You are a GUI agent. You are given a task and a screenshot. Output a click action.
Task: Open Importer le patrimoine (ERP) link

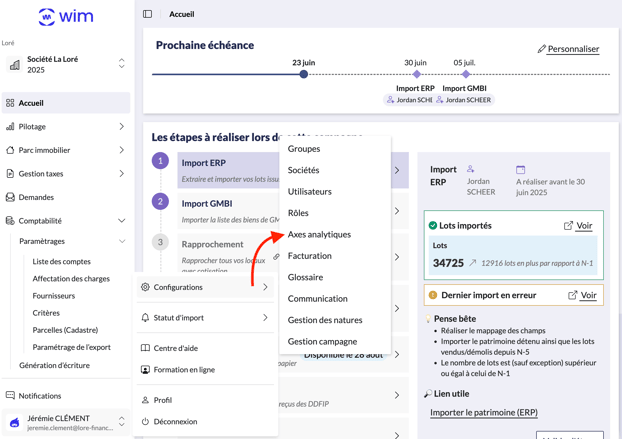483,412
